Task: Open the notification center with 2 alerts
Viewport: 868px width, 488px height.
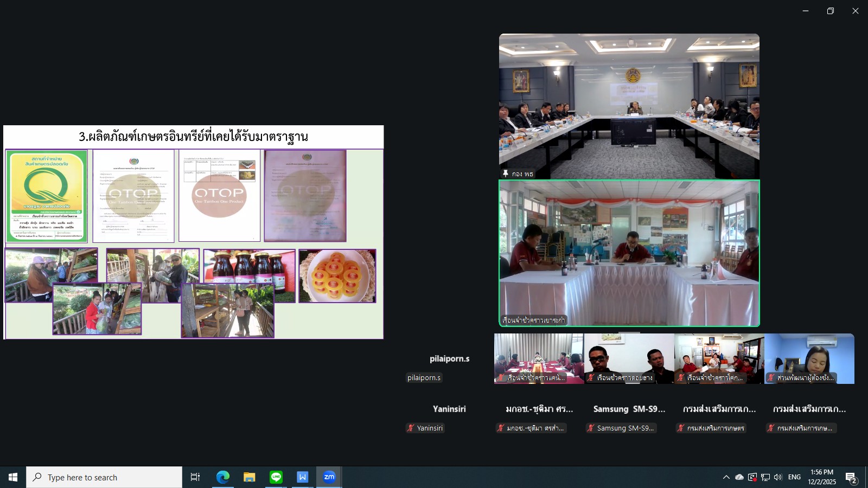Action: pyautogui.click(x=851, y=478)
